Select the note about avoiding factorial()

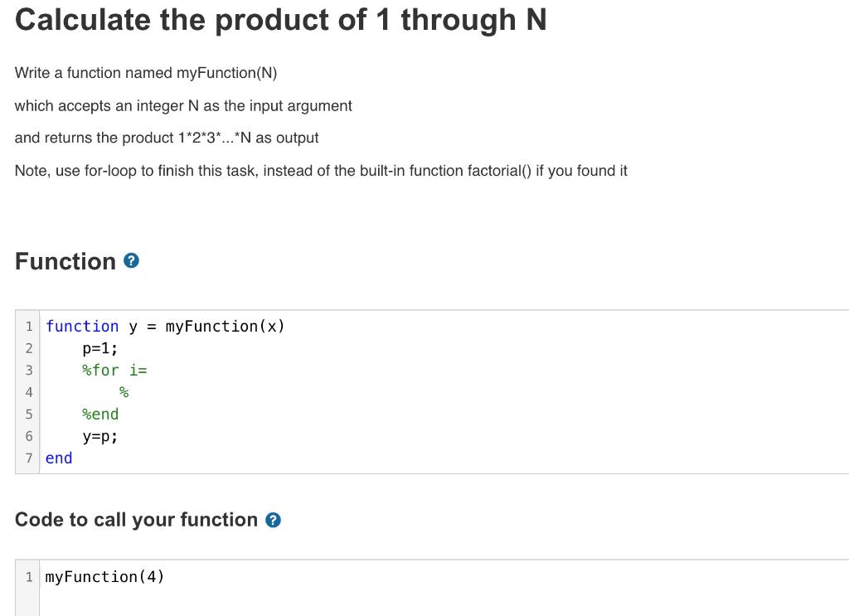321,171
